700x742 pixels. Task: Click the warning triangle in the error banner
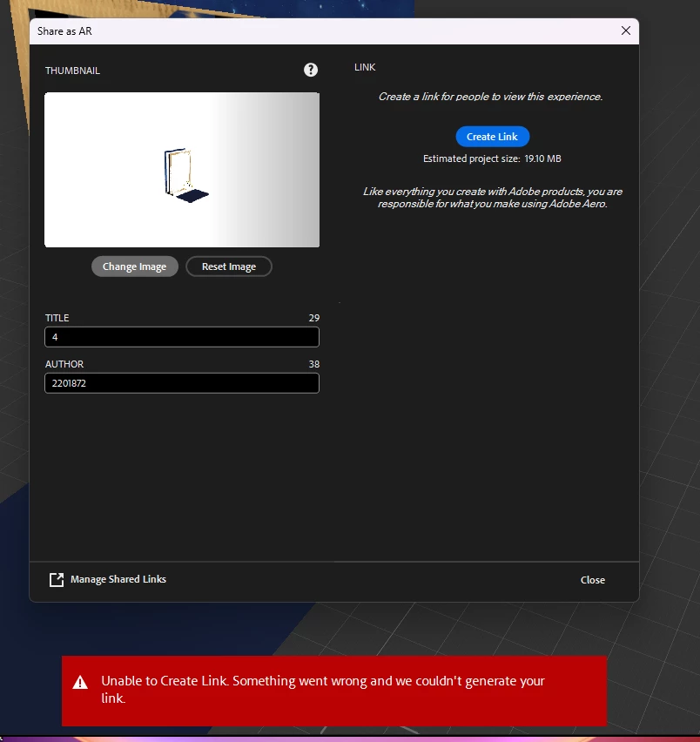80,683
